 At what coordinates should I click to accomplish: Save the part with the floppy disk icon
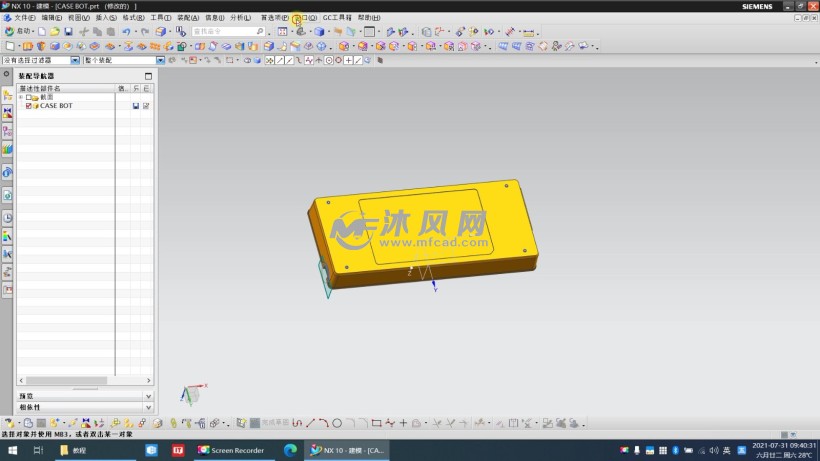click(69, 32)
